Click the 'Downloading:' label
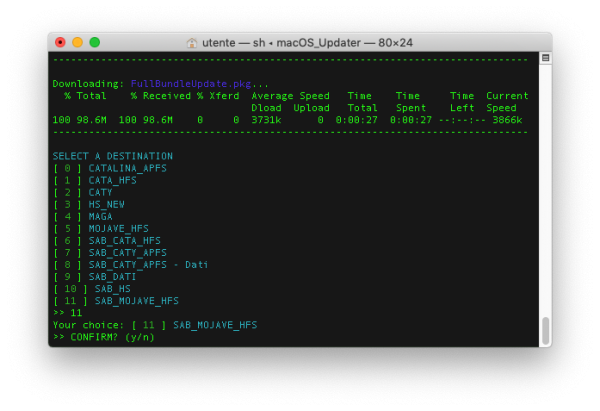The height and width of the screenshot is (411, 600). 88,84
